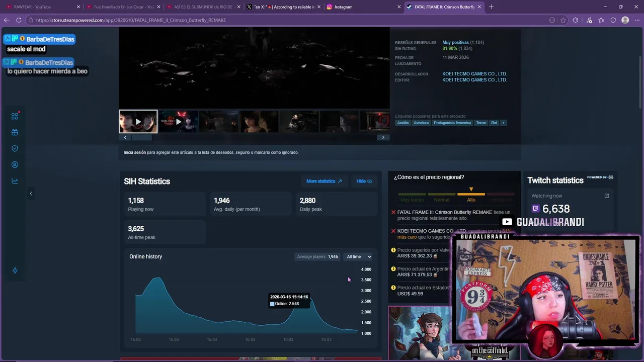Open the media control music note icon
Image resolution: width=644 pixels, height=362 pixels.
tap(589, 20)
